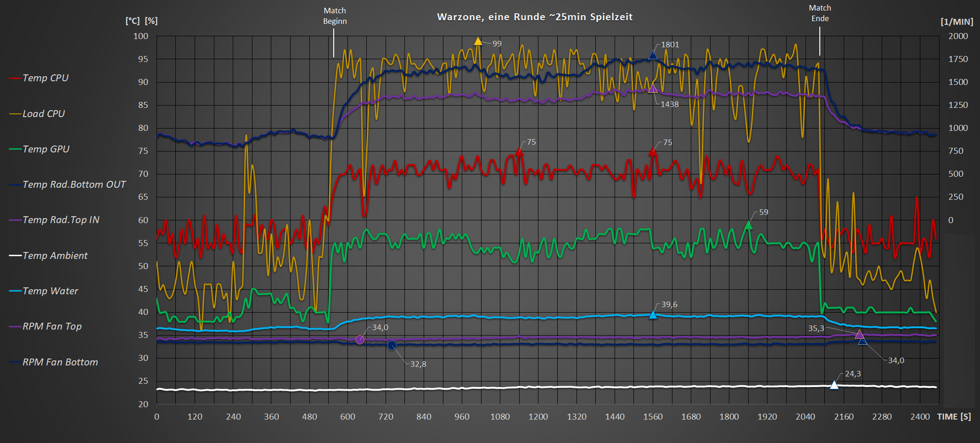Image resolution: width=980 pixels, height=443 pixels.
Task: Select the Temp Rad.Top IN legend entry
Action: [55, 220]
